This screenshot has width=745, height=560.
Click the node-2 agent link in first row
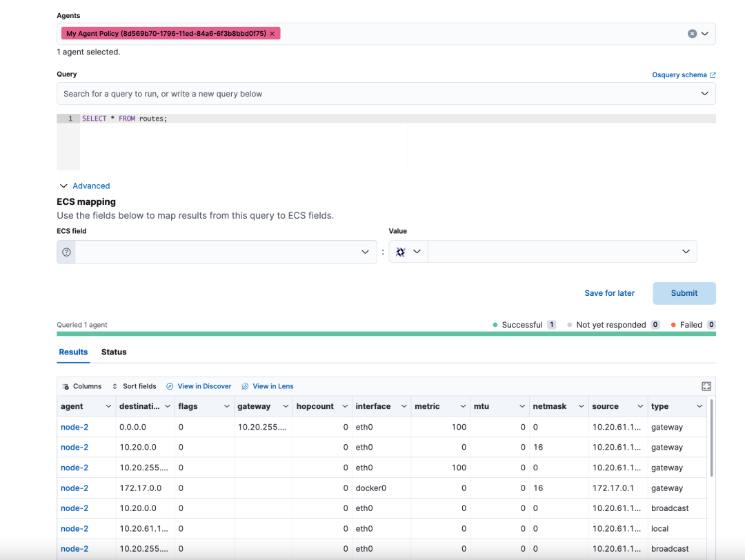(74, 426)
